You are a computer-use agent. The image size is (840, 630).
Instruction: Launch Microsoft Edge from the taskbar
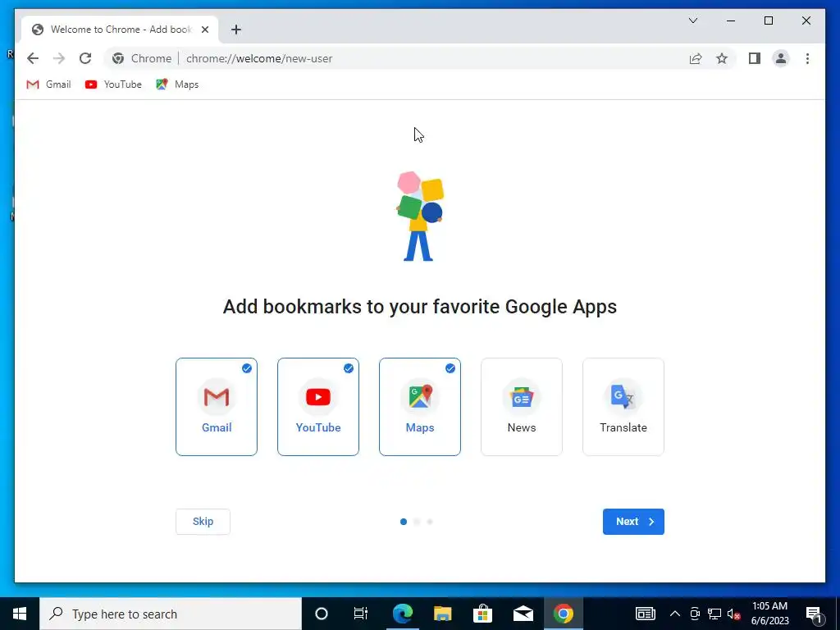(x=402, y=614)
